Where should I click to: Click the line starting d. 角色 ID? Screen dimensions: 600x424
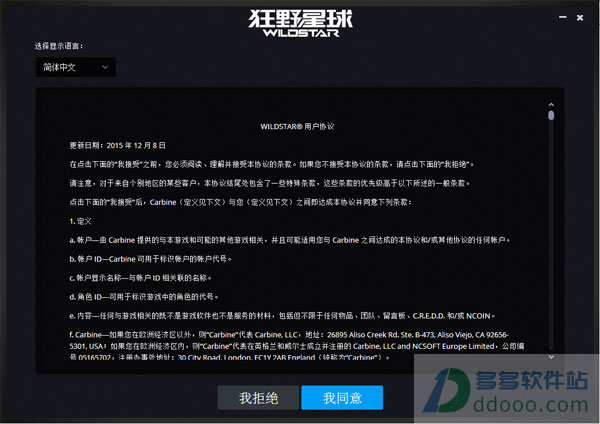[144, 297]
